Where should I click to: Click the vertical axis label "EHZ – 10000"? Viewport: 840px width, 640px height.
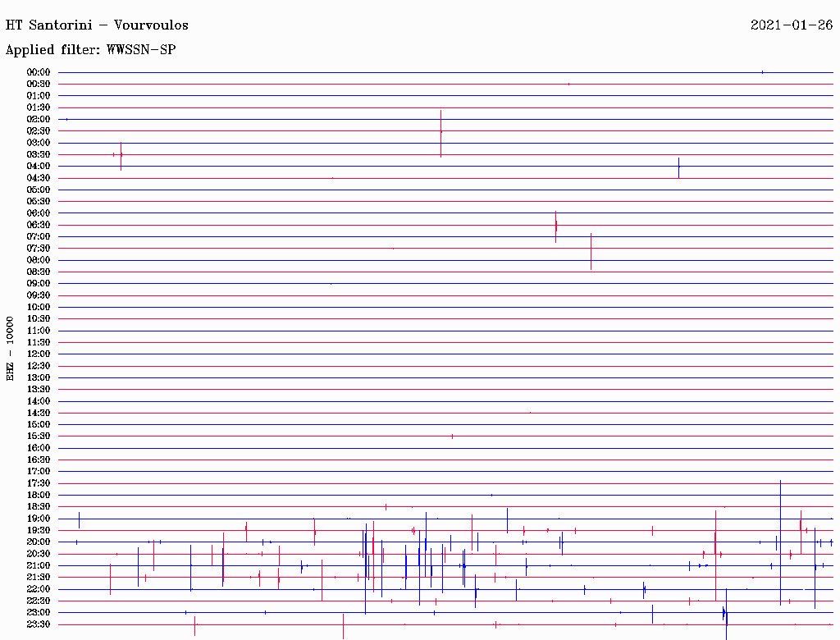pyautogui.click(x=10, y=349)
